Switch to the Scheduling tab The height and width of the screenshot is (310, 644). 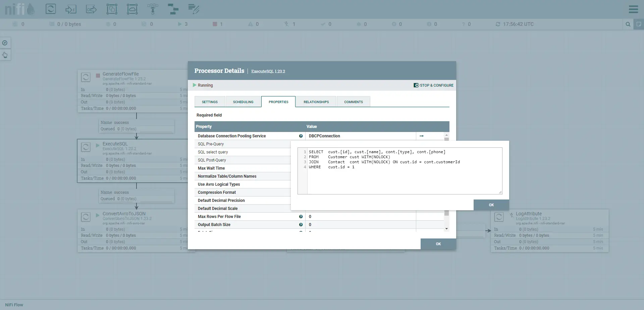[243, 102]
